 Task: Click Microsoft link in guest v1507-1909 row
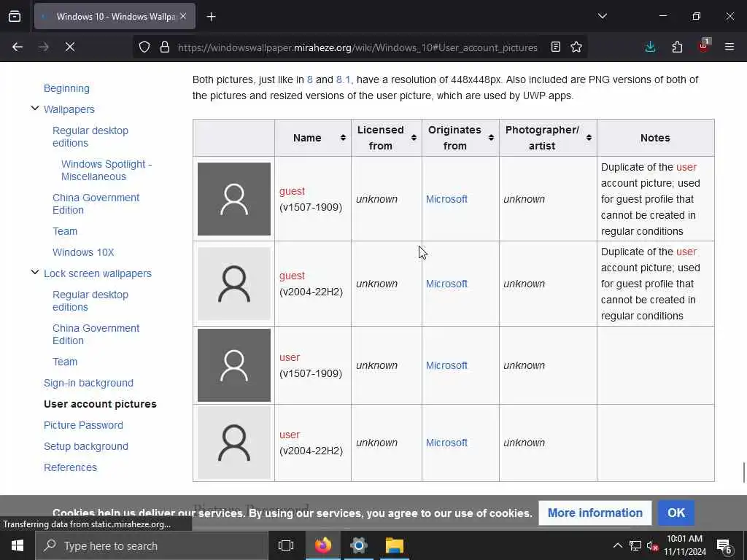pos(446,199)
